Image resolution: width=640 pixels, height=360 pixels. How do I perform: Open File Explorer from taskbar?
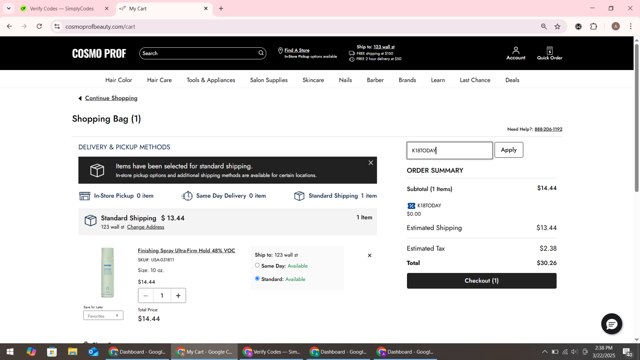pos(73,352)
